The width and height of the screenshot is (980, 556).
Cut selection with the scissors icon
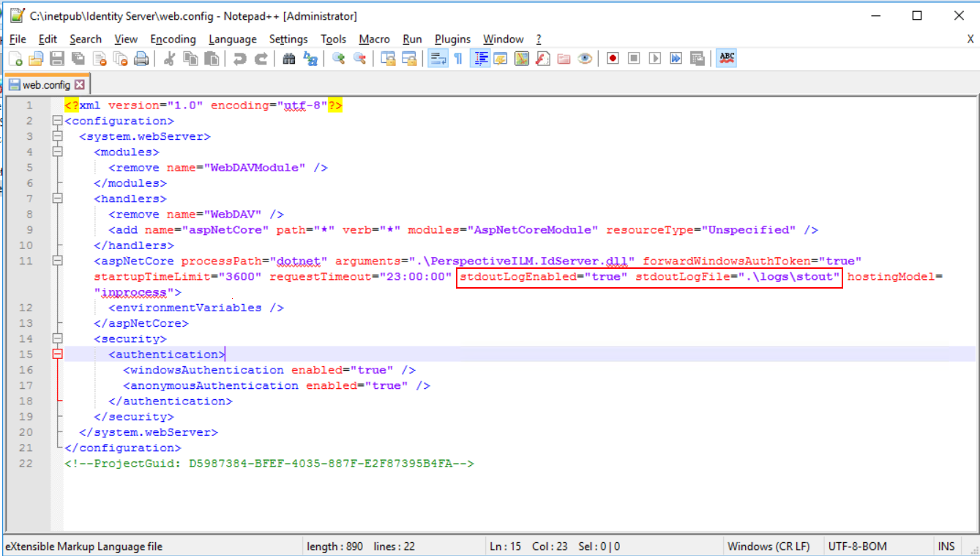coord(169,59)
